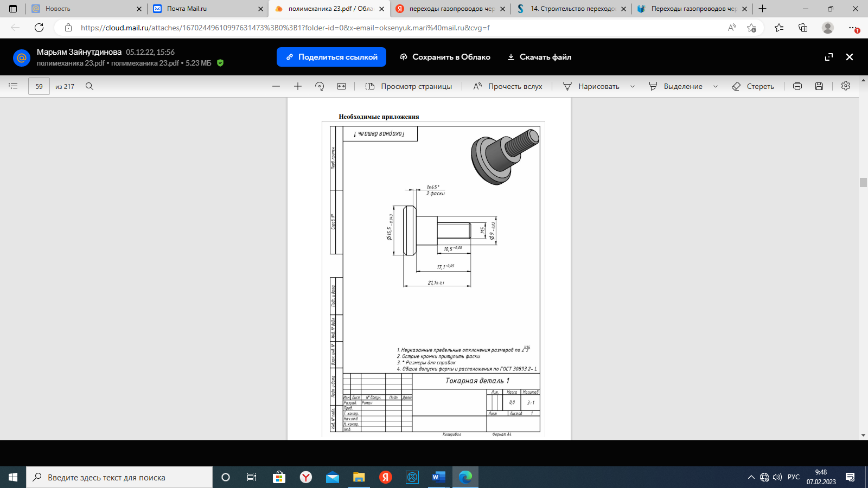Expand the Выделение dropdown arrow
Screen dimensions: 868x488
pos(716,86)
